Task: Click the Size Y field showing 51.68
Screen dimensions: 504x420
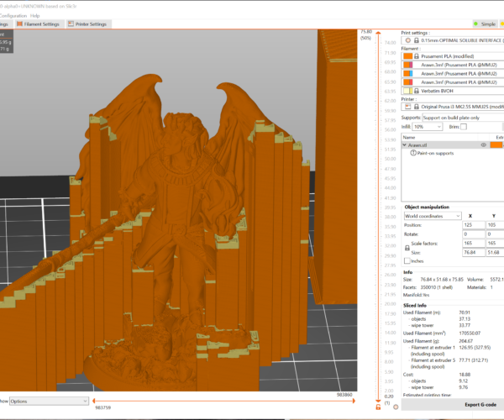Action: coord(495,252)
